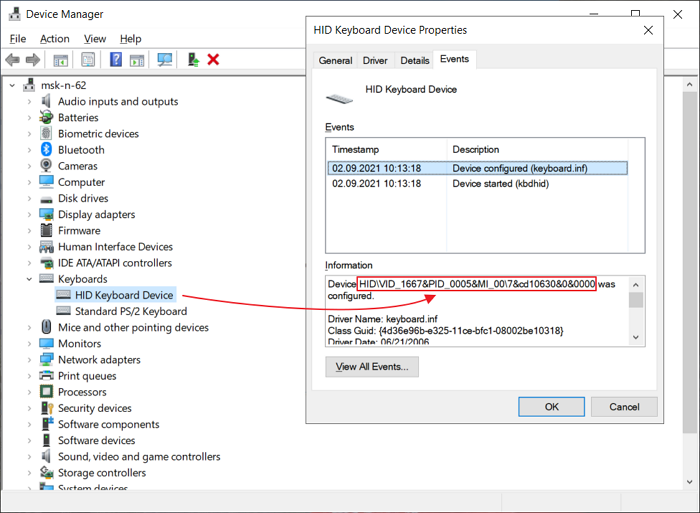Click the Cameras device icon
Viewport: 700px width, 513px height.
click(x=47, y=166)
